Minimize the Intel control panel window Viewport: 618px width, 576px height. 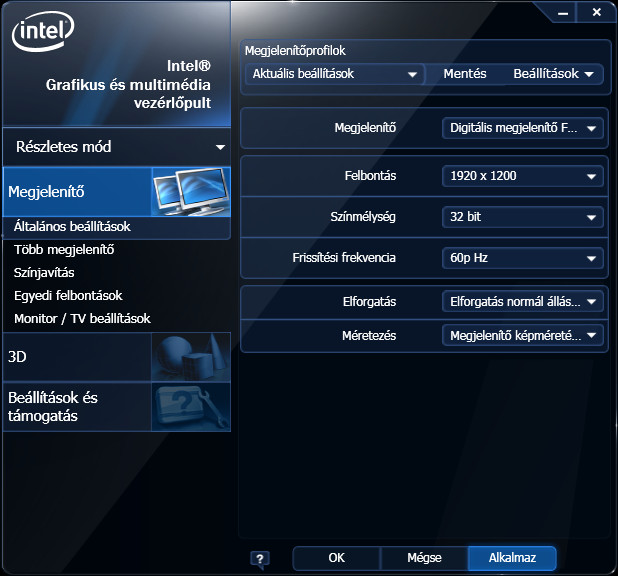pyautogui.click(x=563, y=13)
